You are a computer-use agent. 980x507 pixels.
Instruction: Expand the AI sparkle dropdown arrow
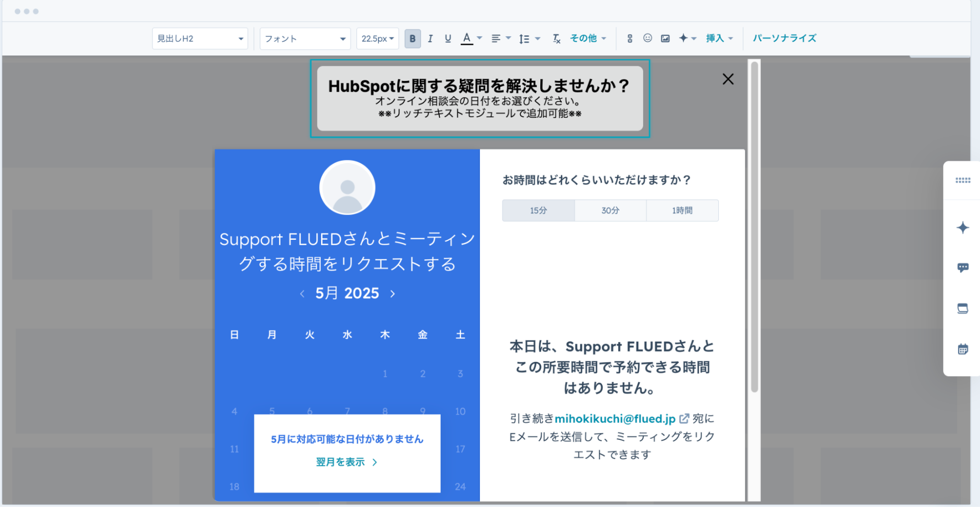694,38
